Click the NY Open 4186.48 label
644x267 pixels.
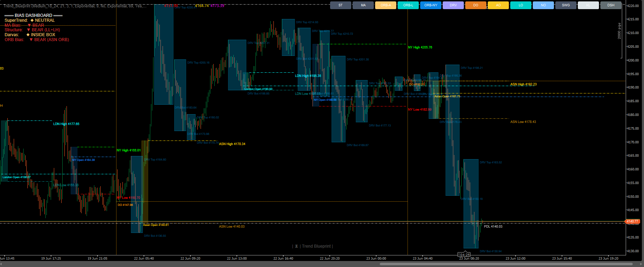click(x=325, y=100)
